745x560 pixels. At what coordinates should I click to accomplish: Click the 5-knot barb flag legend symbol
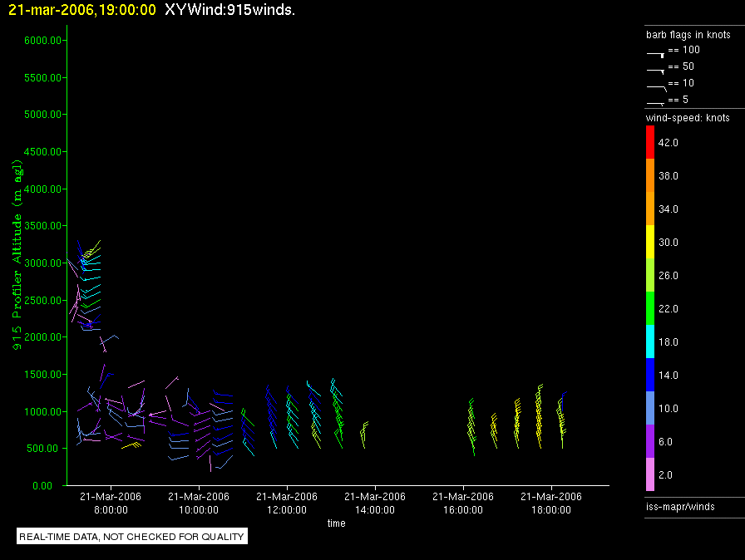tap(656, 102)
